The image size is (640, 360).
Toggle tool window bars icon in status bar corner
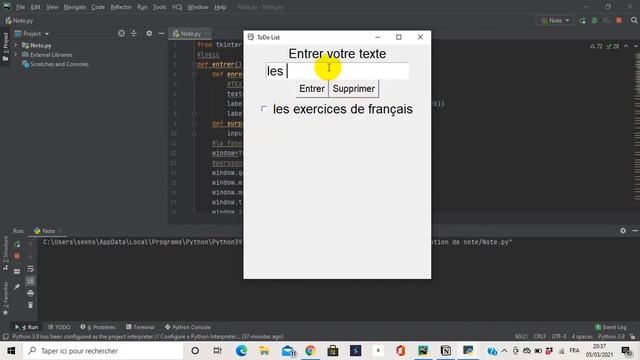(6, 337)
